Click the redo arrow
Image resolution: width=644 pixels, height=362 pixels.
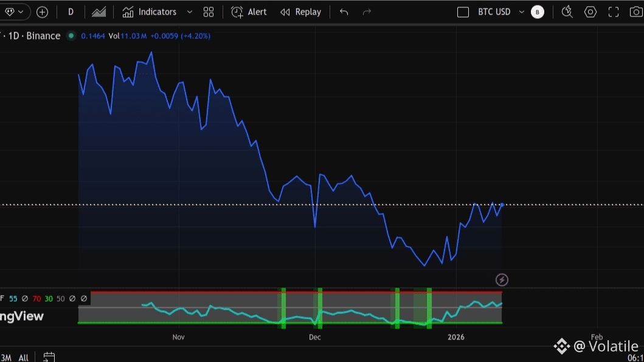click(367, 12)
